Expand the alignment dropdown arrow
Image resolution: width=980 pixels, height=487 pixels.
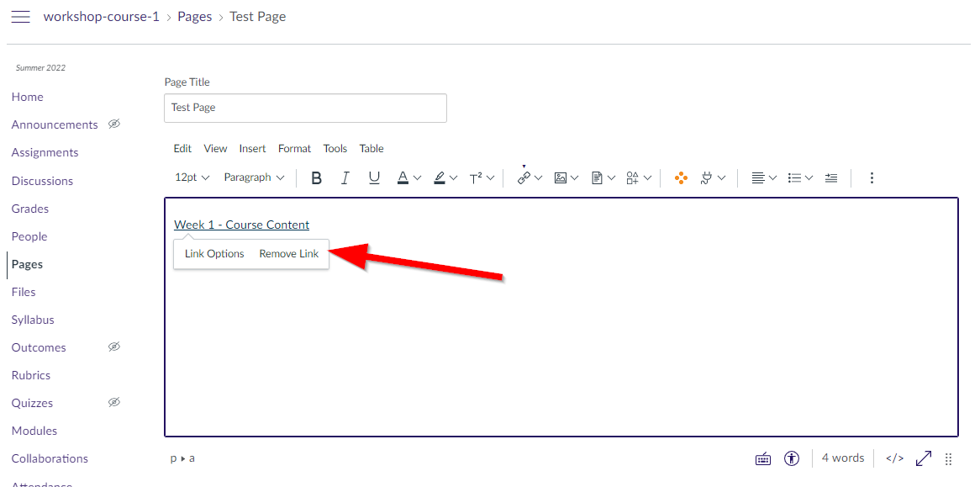772,178
